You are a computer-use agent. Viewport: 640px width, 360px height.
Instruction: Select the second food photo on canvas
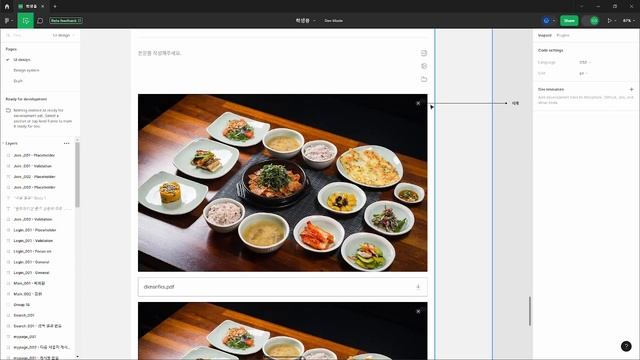coord(282,331)
